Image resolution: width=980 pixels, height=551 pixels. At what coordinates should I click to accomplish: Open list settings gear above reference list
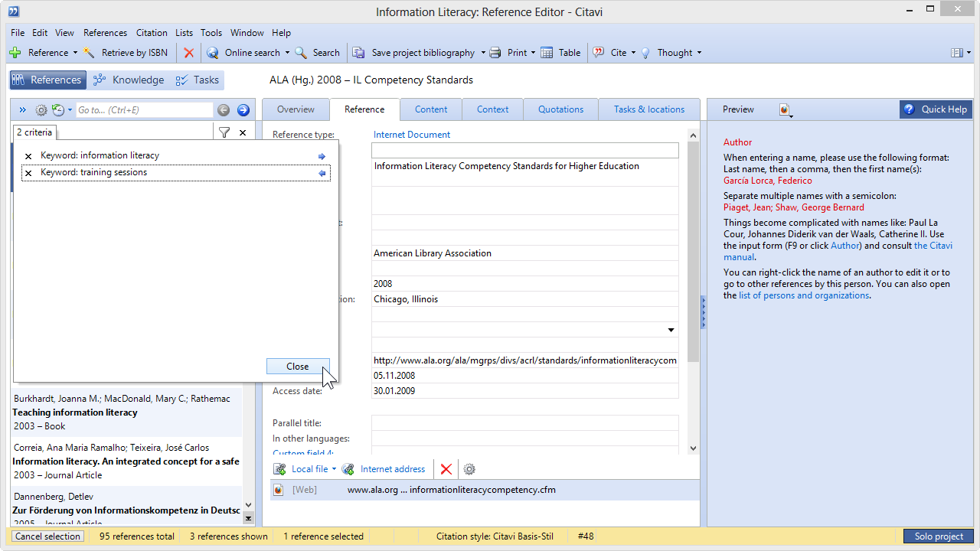[41, 110]
